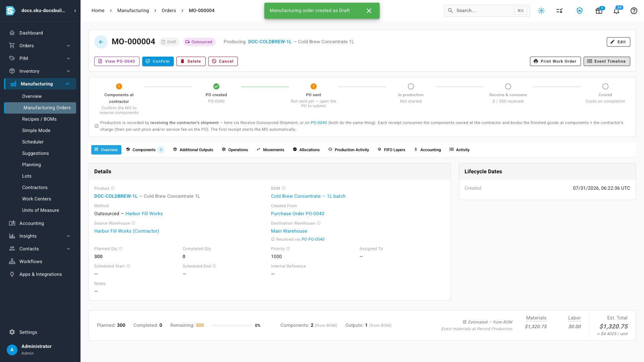644x362 pixels.
Task: Click the Receive & consume step circle
Action: (508, 86)
